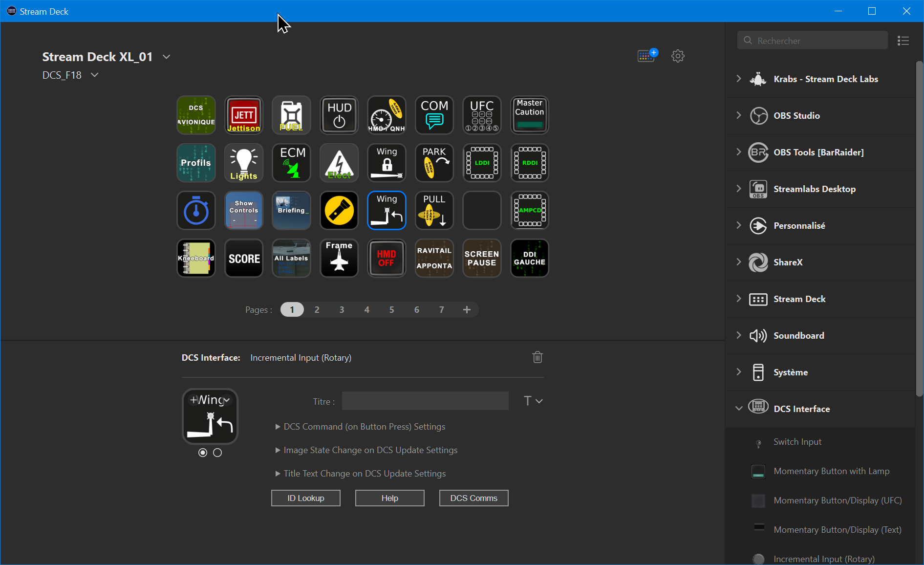The height and width of the screenshot is (565, 924).
Task: Open the DCS_F18 profile dropdown
Action: pos(94,75)
